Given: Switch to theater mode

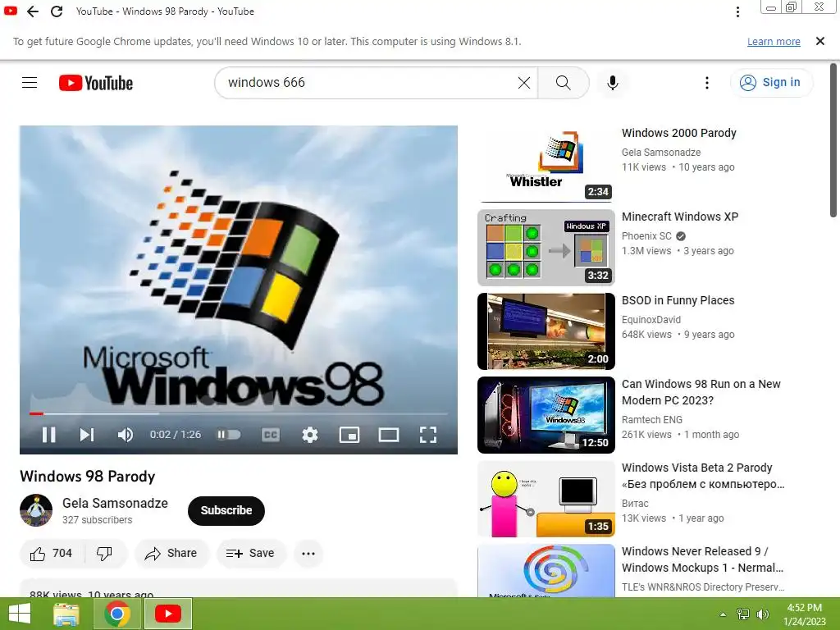Looking at the screenshot, I should click(388, 435).
